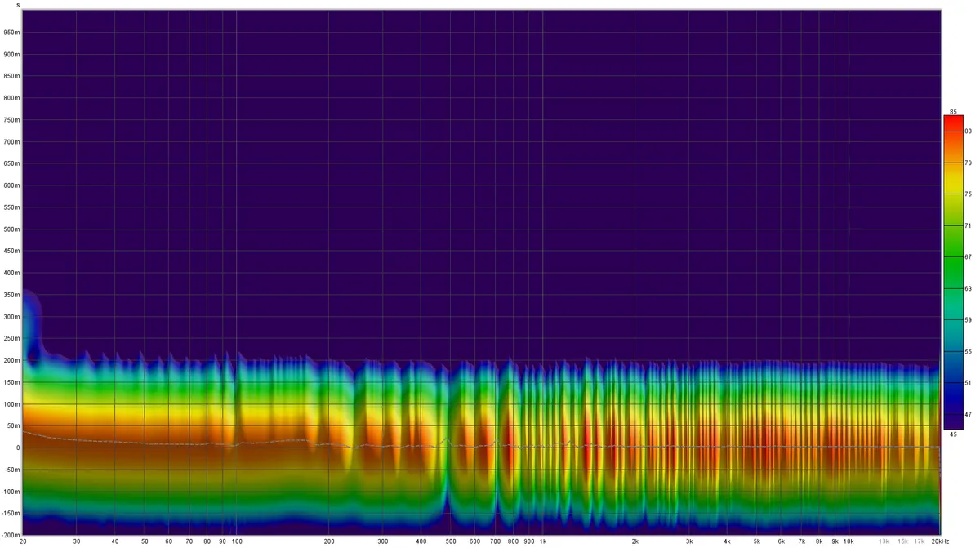The width and height of the screenshot is (980, 548).
Task: Click the 0 mark on time axis
Action: click(17, 448)
